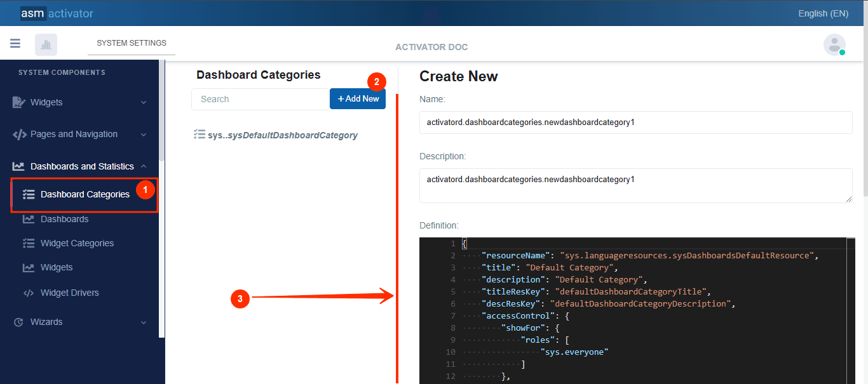Click the Search field in Dashboard Categories
Image resolution: width=868 pixels, height=384 pixels.
(x=260, y=99)
